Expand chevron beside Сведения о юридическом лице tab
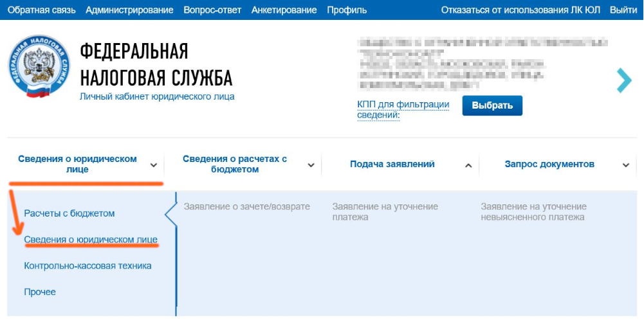 tap(154, 165)
